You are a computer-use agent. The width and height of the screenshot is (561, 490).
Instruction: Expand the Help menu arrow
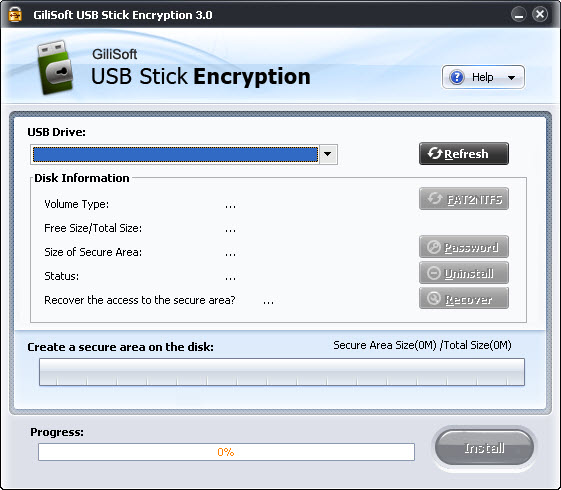tap(512, 78)
